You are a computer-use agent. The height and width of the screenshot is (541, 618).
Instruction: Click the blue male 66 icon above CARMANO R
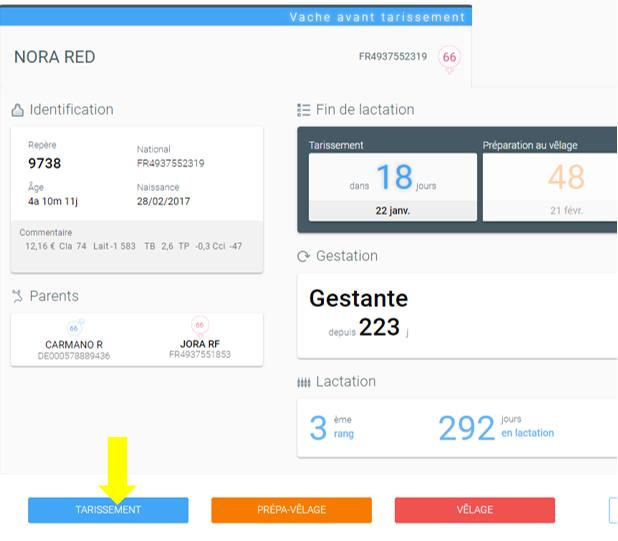pyautogui.click(x=75, y=327)
